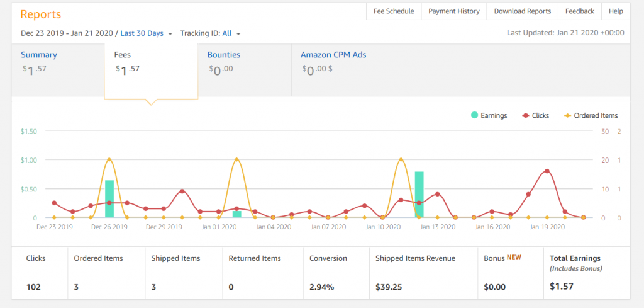Click the Help button
Screen dimensions: 644x308
[x=616, y=11]
